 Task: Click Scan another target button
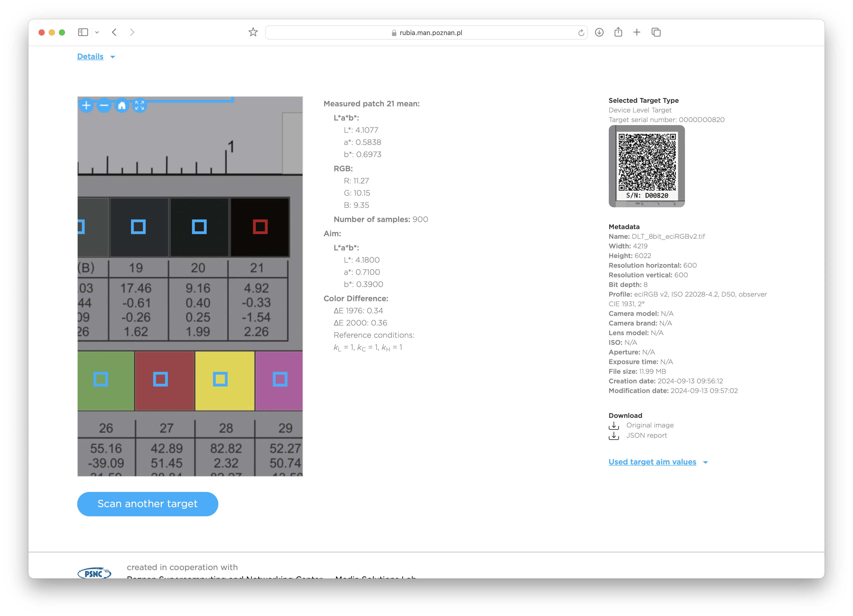tap(147, 504)
